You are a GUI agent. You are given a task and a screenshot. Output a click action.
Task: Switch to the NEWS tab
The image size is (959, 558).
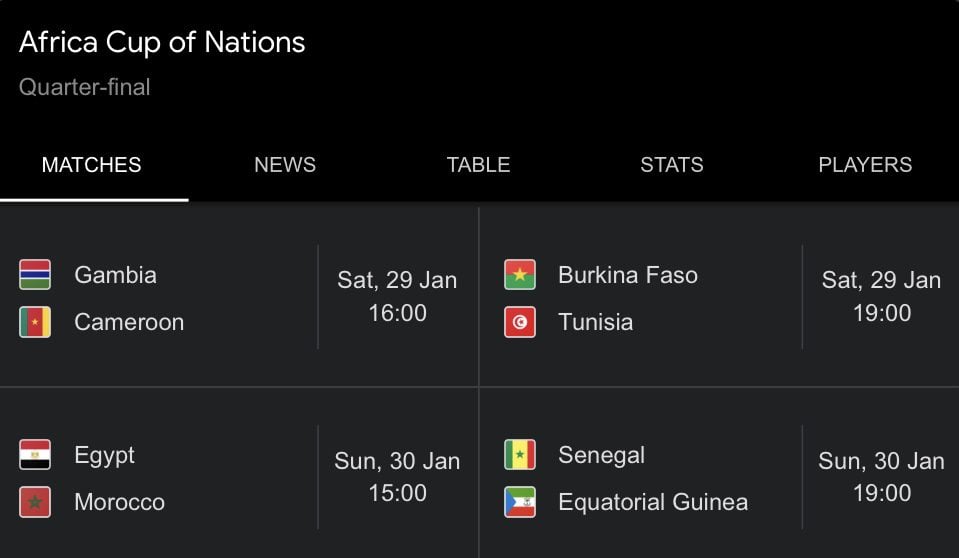(x=285, y=165)
